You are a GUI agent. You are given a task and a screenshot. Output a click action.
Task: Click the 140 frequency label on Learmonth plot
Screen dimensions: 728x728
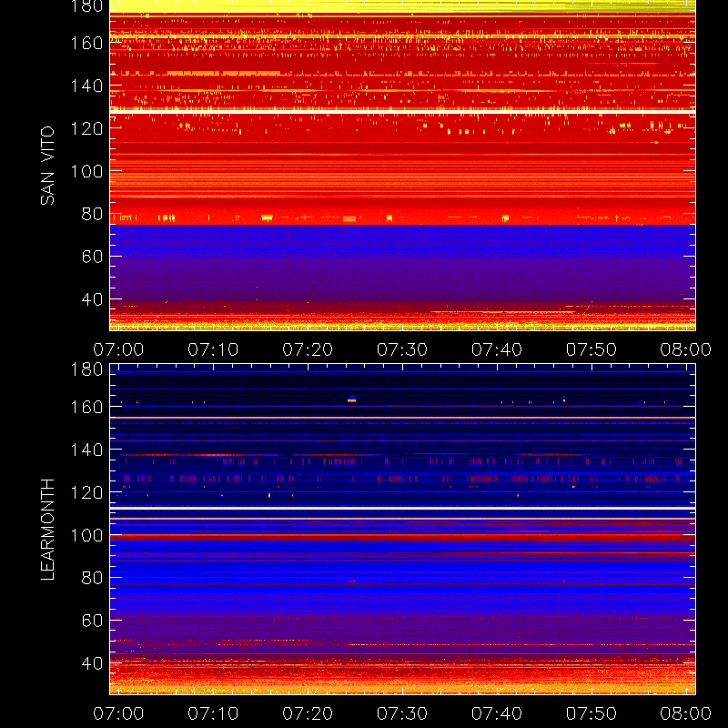[x=86, y=450]
